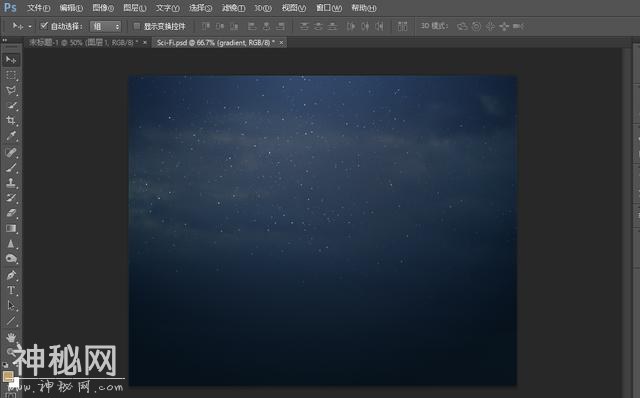Select the Move tool in toolbox

coord(11,60)
